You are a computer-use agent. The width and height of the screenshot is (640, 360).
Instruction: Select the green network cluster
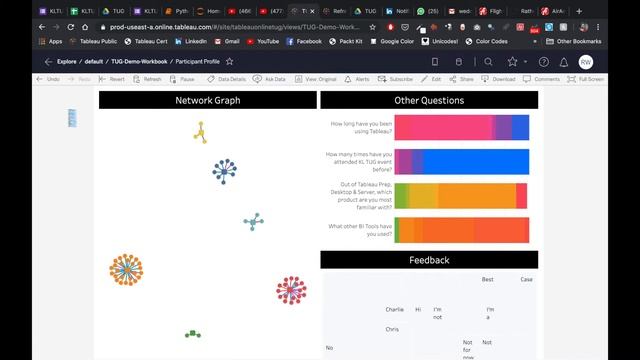193,334
